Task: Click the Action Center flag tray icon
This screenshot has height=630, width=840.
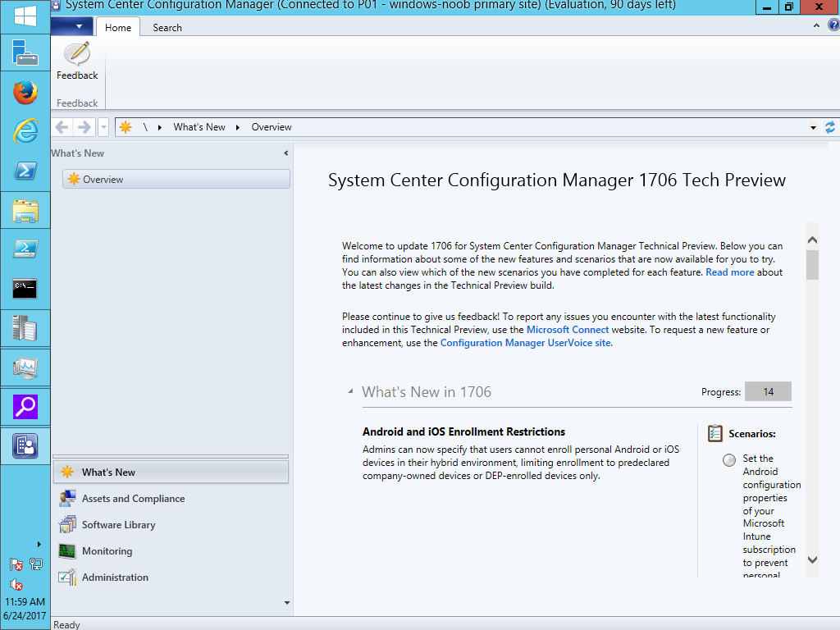Action: pyautogui.click(x=16, y=564)
